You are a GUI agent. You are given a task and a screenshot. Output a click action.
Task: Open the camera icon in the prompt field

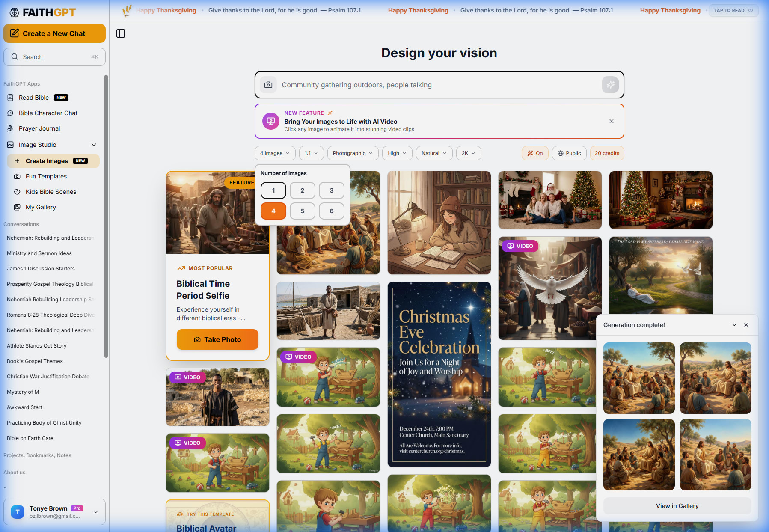pos(268,85)
